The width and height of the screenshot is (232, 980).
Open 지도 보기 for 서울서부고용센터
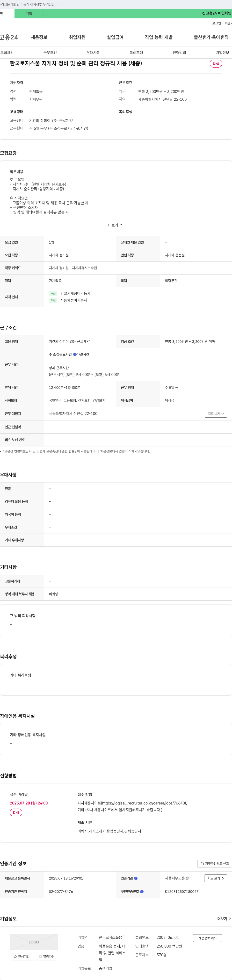[216, 878]
